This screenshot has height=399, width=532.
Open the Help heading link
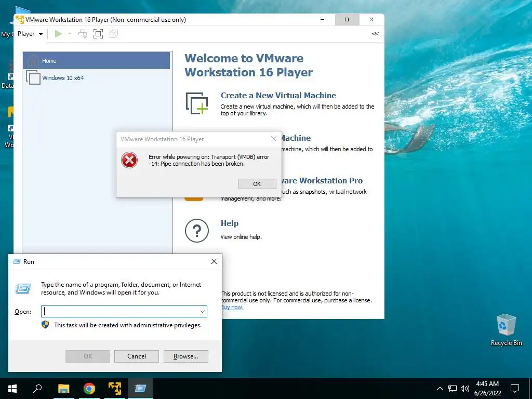point(230,223)
